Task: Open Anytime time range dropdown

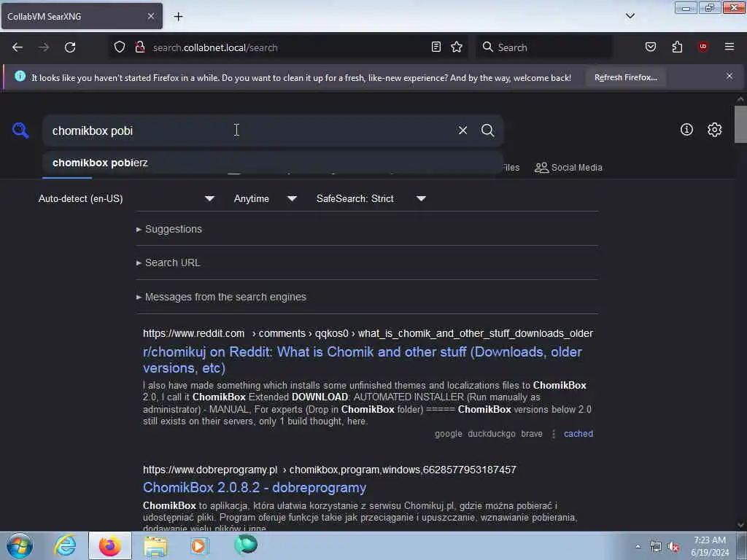Action: pyautogui.click(x=266, y=198)
